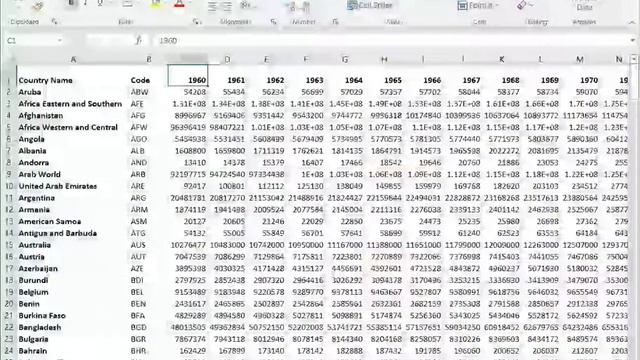Select the 'United Arab Emirates' cell
The width and height of the screenshot is (640, 360).
[58, 186]
